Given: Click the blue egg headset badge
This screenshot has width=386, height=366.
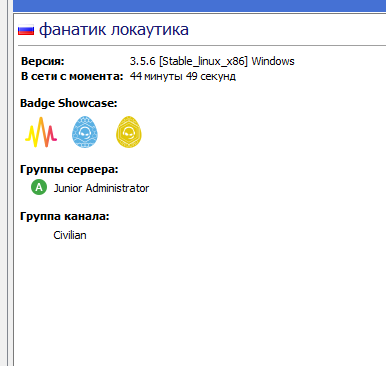Looking at the screenshot, I should (85, 132).
